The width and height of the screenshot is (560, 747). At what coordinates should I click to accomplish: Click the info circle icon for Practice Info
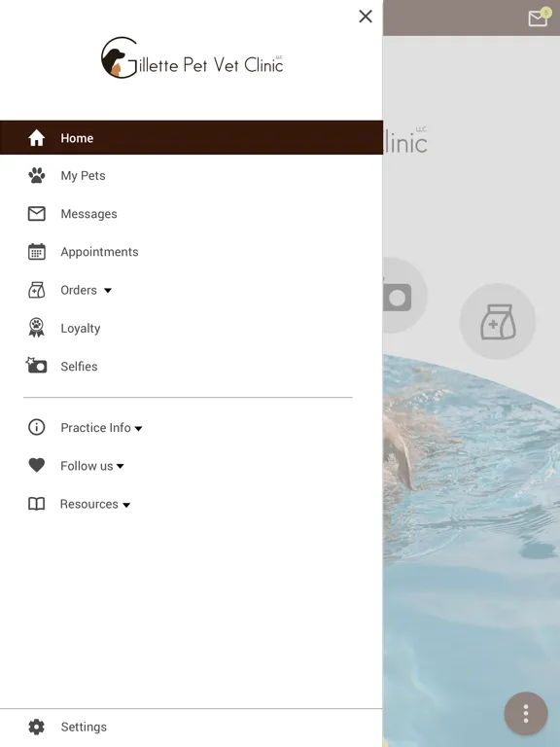click(x=37, y=427)
